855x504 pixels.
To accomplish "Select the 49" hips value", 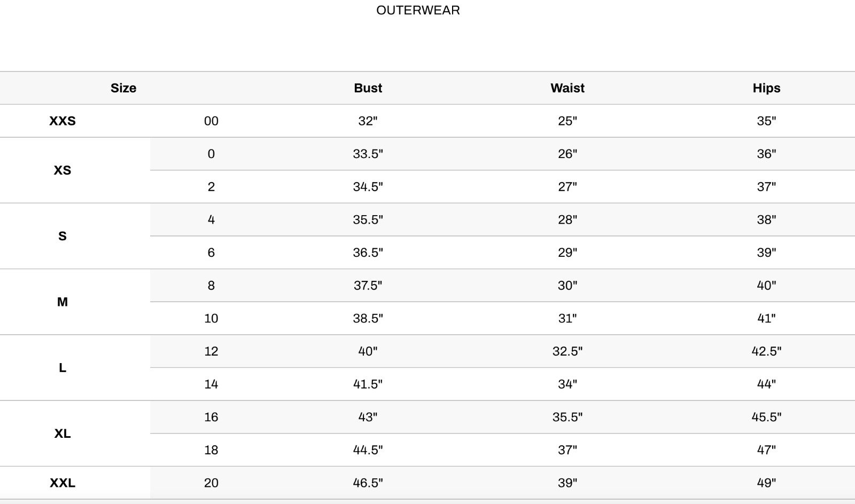I will [766, 483].
